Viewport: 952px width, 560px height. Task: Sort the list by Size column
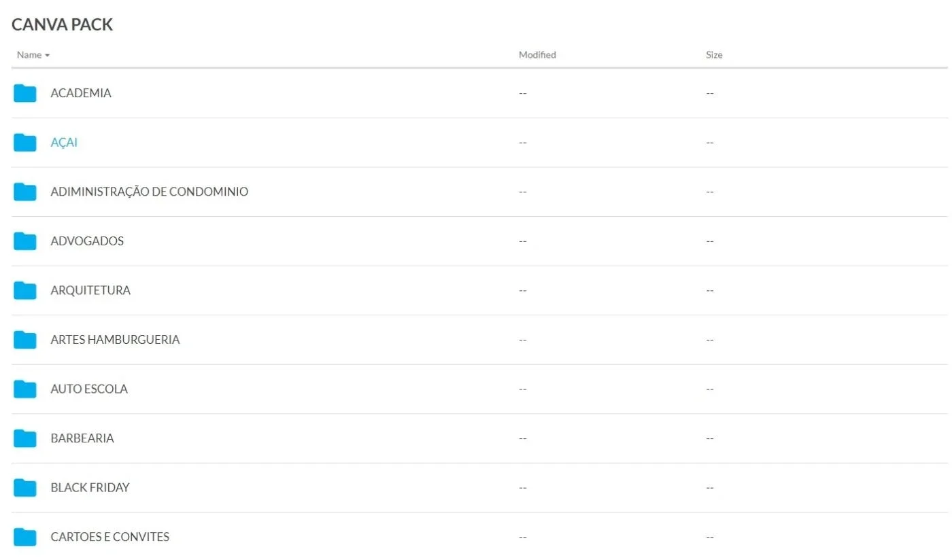(x=714, y=55)
